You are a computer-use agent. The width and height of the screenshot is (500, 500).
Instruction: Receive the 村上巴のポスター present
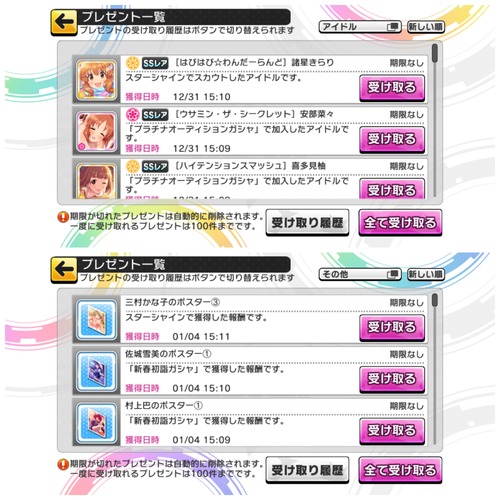pos(392,431)
